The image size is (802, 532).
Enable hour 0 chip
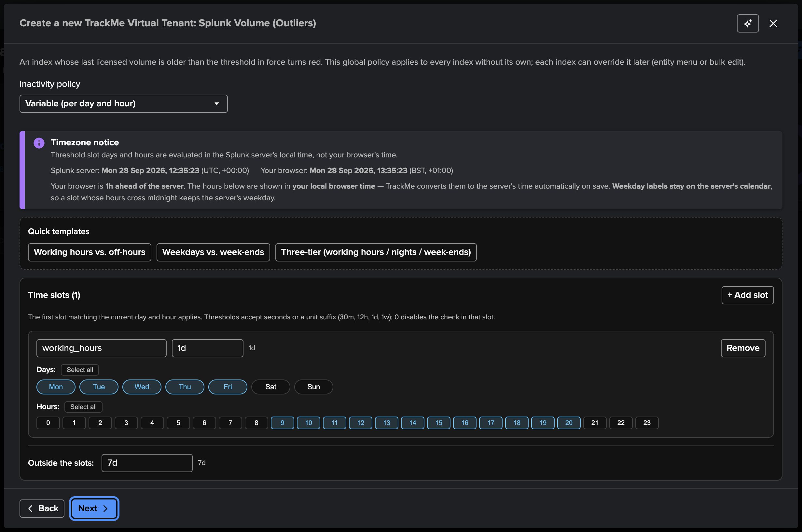(x=48, y=423)
